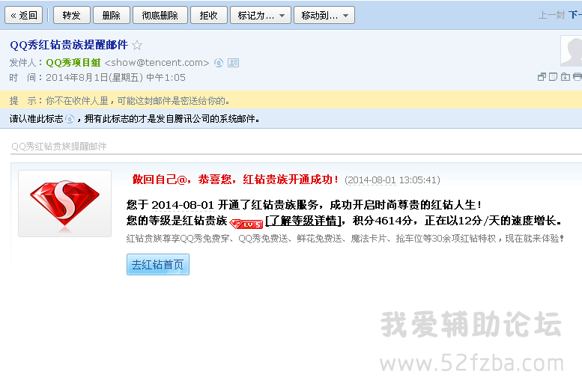Click the LV 5 red diamond badge

point(246,224)
